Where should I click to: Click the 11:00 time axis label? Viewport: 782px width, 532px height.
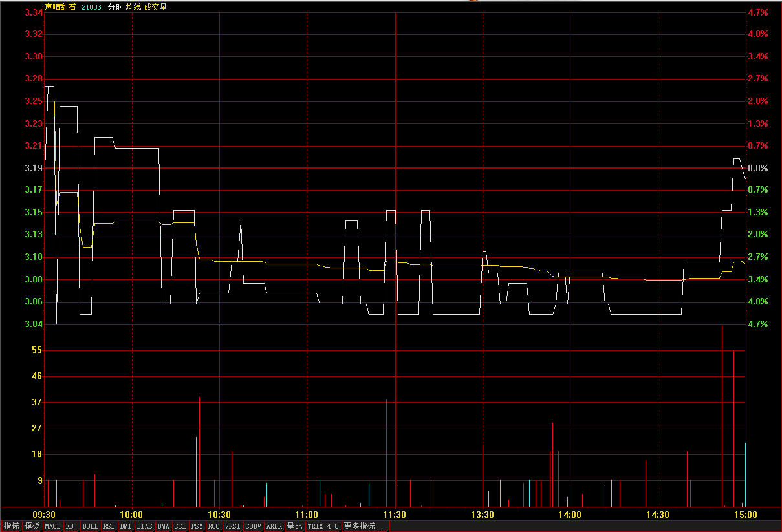[x=307, y=515]
